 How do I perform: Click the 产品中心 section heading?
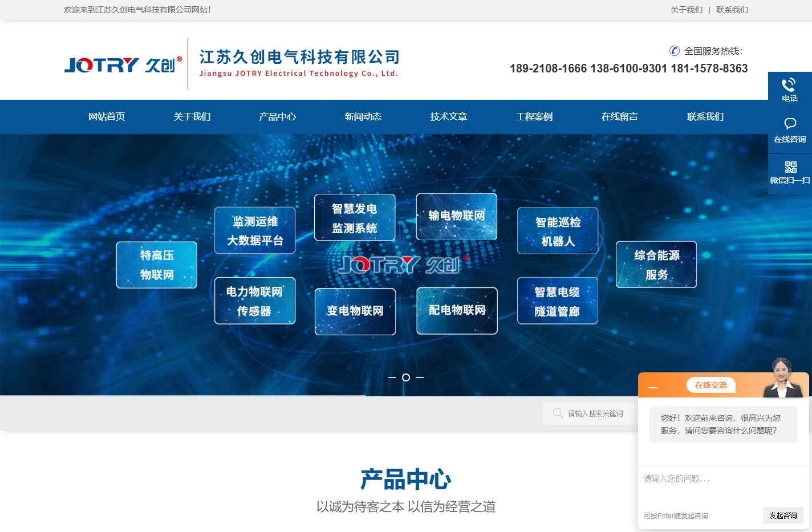(406, 480)
